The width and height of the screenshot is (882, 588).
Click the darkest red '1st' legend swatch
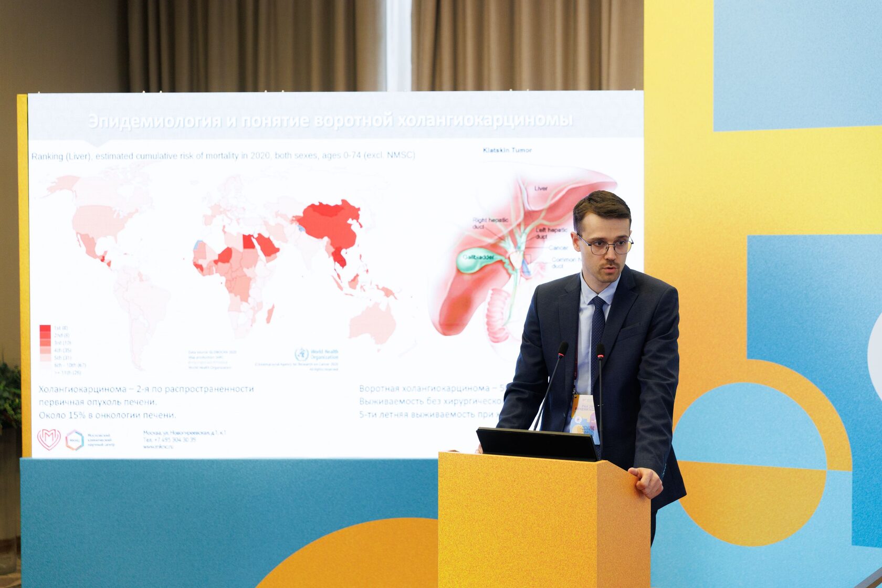45,328
